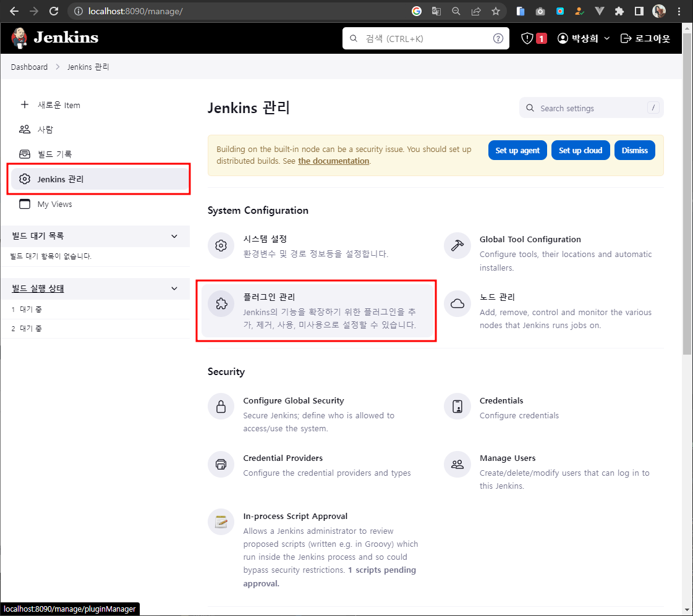Screen dimensions: 693x616
Task: Open Jenkins home via the Jenkins wordmark
Action: tap(66, 38)
